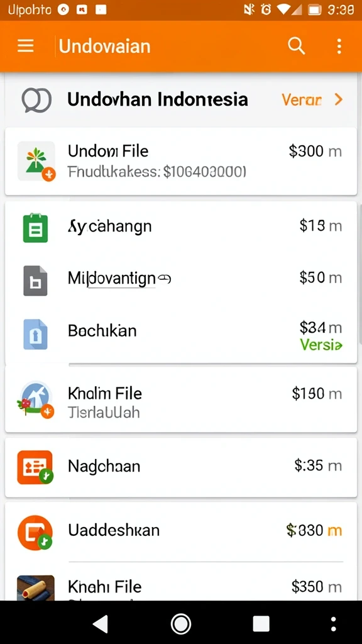Open the three-dot overflow menu in header
362x644 pixels.
pos(339,47)
